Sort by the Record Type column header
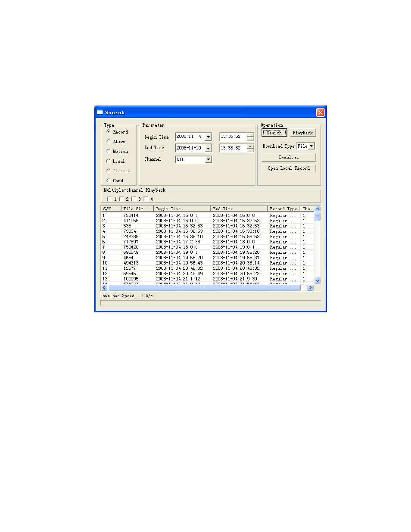This screenshot has width=411, height=532. click(283, 208)
